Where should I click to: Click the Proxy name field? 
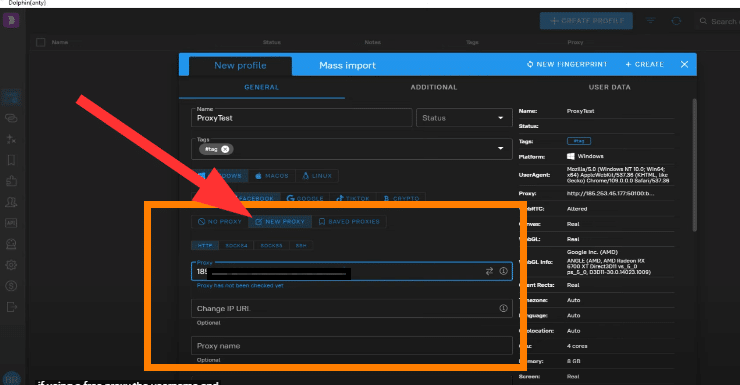coord(352,345)
